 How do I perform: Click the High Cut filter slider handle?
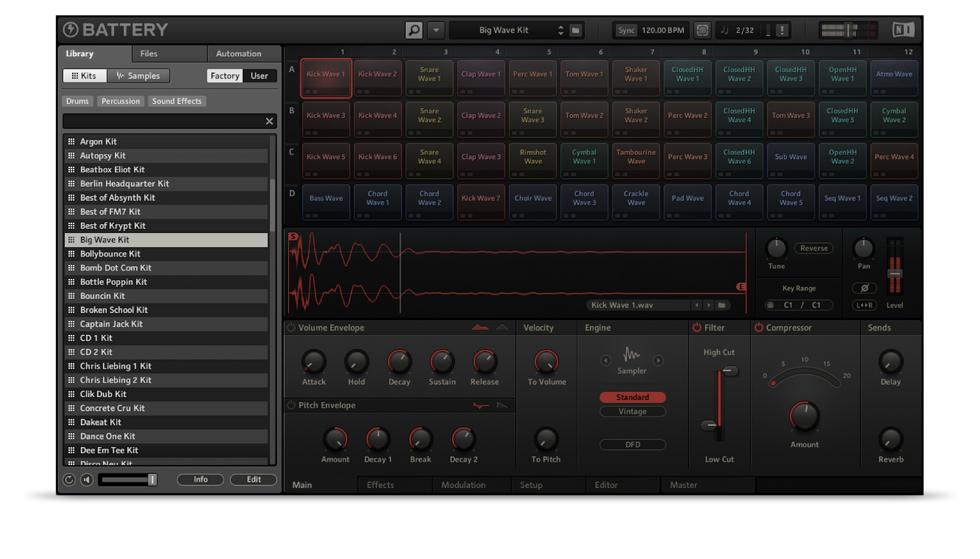[729, 371]
